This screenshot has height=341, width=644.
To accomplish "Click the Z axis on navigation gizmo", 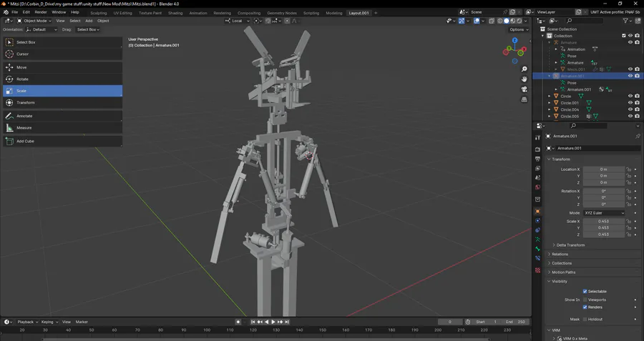I will point(514,41).
